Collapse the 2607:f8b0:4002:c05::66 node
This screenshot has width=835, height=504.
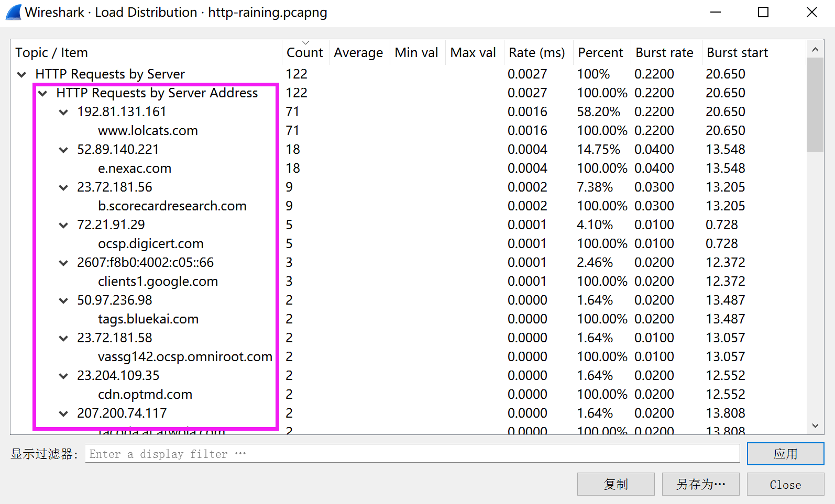pos(63,263)
